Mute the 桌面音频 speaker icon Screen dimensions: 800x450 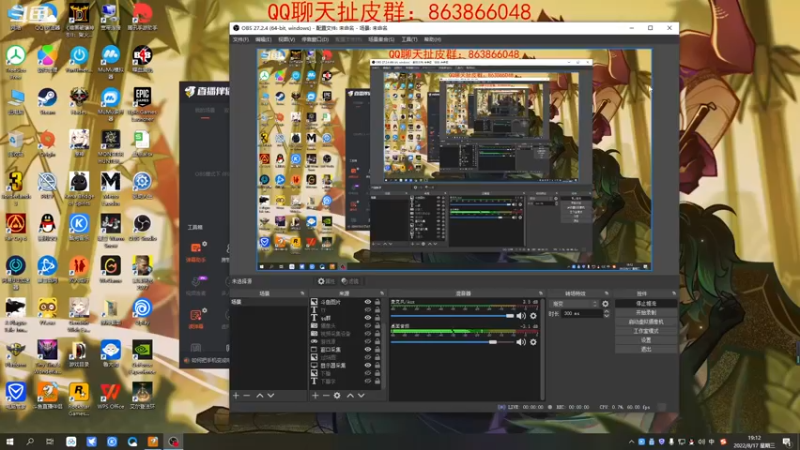(521, 342)
